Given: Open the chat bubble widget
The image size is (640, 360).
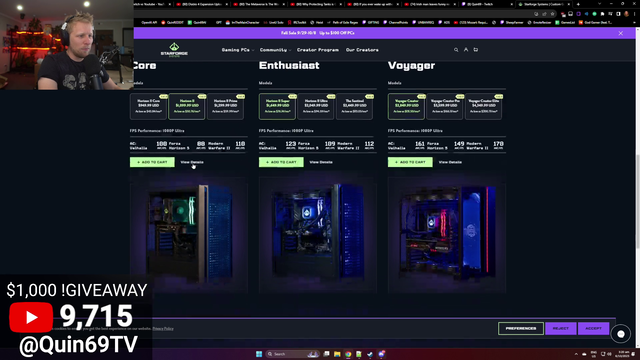Looking at the screenshot, I should tap(621, 334).
